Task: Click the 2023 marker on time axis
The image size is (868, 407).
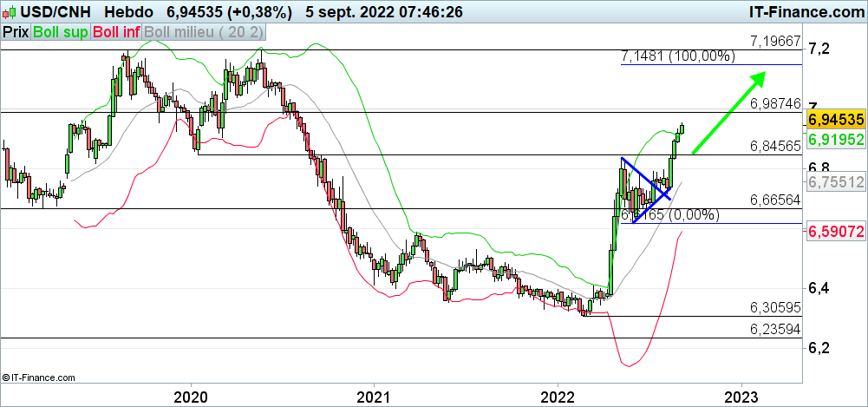Action: point(741,396)
